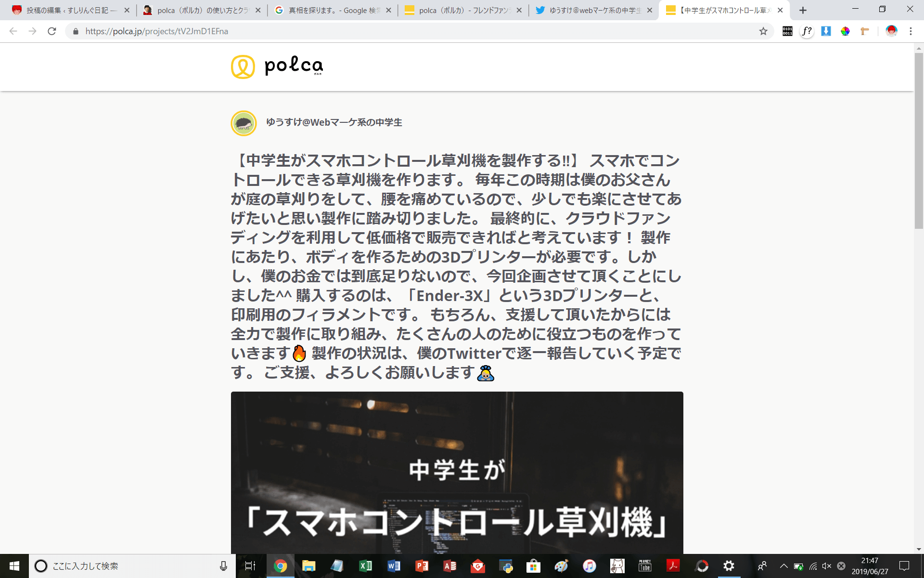924x578 pixels.
Task: Show hidden system tray icons
Action: pos(783,566)
